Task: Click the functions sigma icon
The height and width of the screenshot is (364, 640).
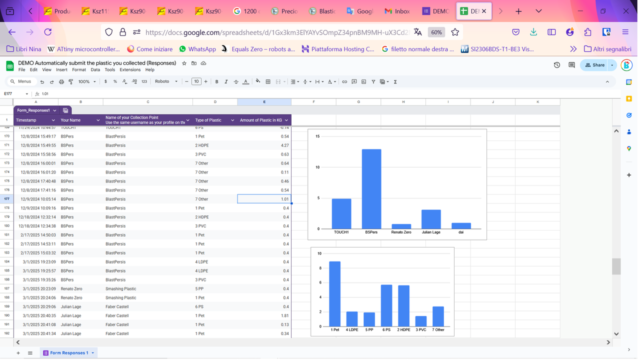Action: click(x=395, y=81)
